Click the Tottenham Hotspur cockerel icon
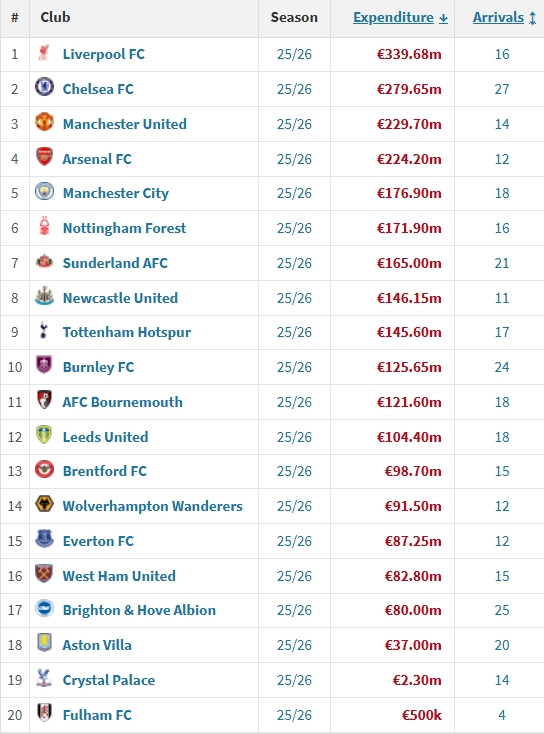 44,330
